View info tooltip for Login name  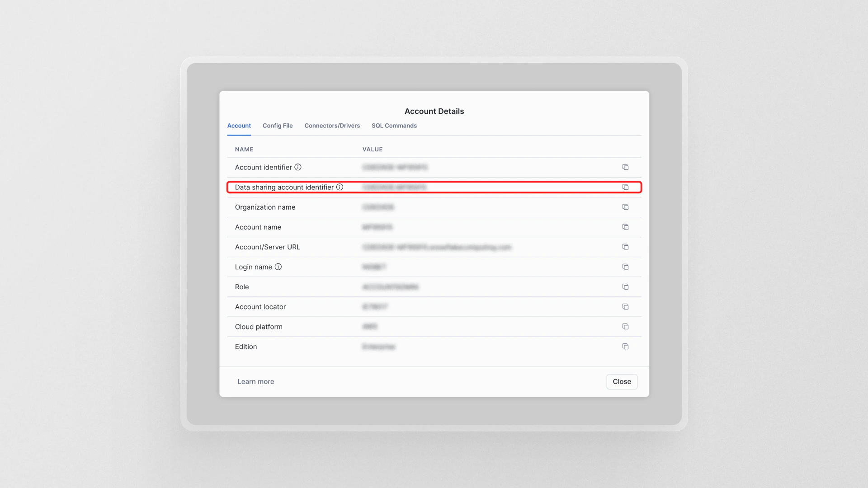[278, 267]
